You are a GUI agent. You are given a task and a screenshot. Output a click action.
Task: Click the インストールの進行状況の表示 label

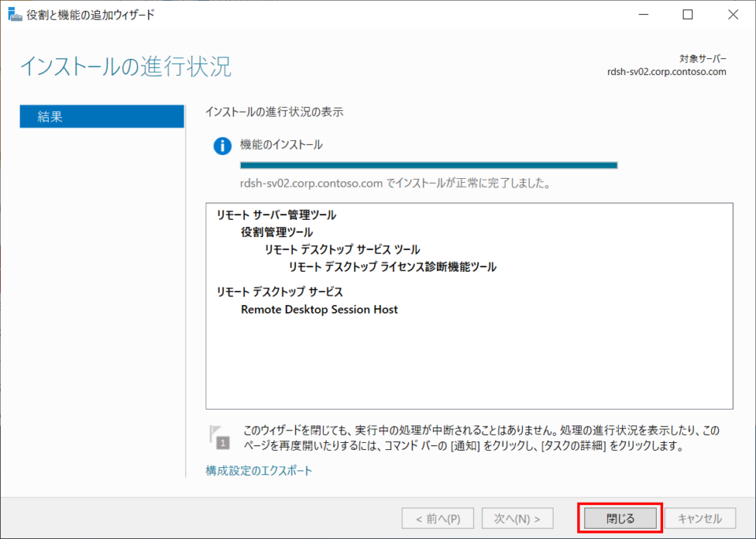click(274, 112)
